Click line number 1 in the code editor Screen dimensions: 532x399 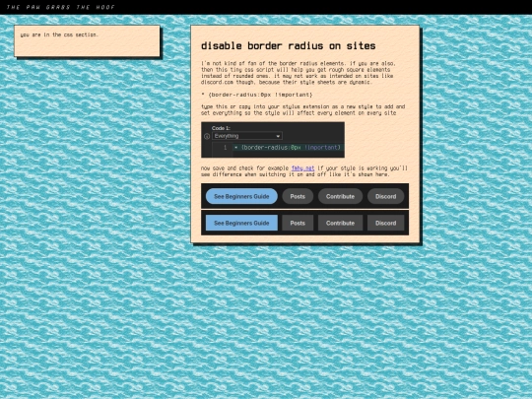point(225,147)
